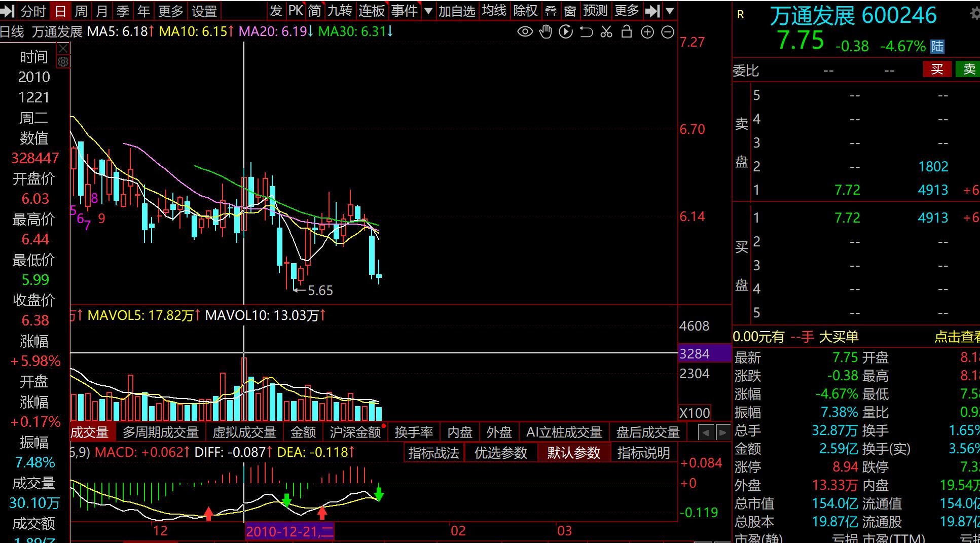980x543 pixels.
Task: Click the undo arrow icon
Action: tap(586, 32)
